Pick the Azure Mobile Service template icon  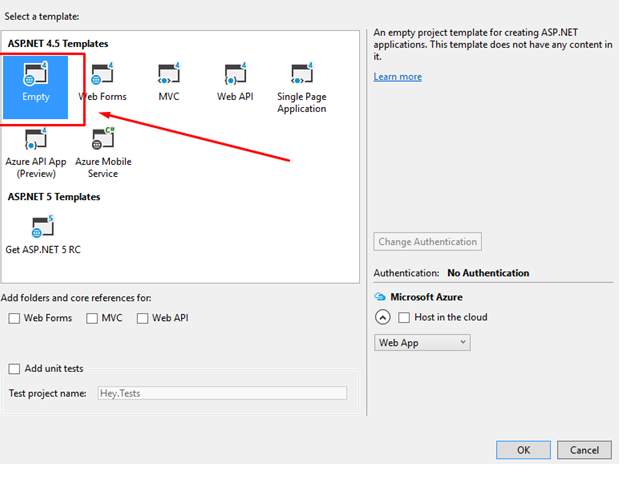tap(103, 139)
